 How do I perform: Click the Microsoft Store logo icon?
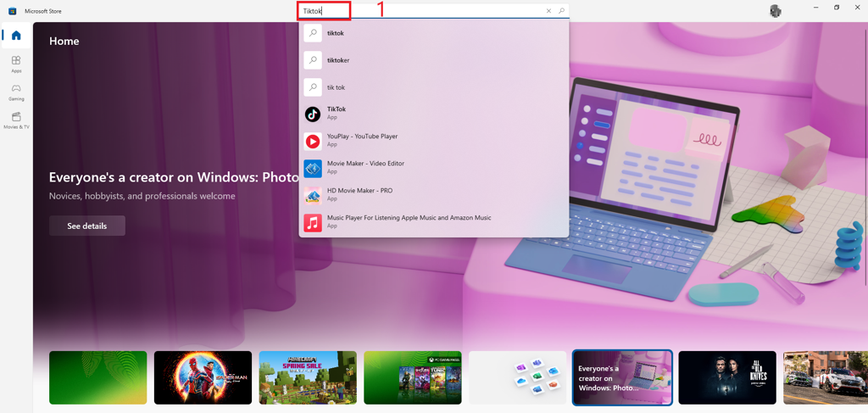tap(12, 11)
